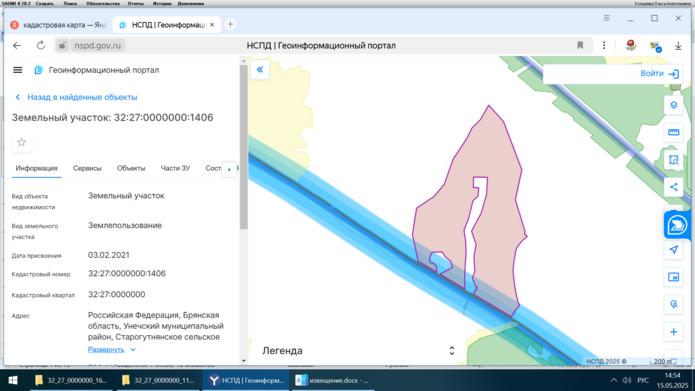Open the mini-map overview button

(674, 278)
